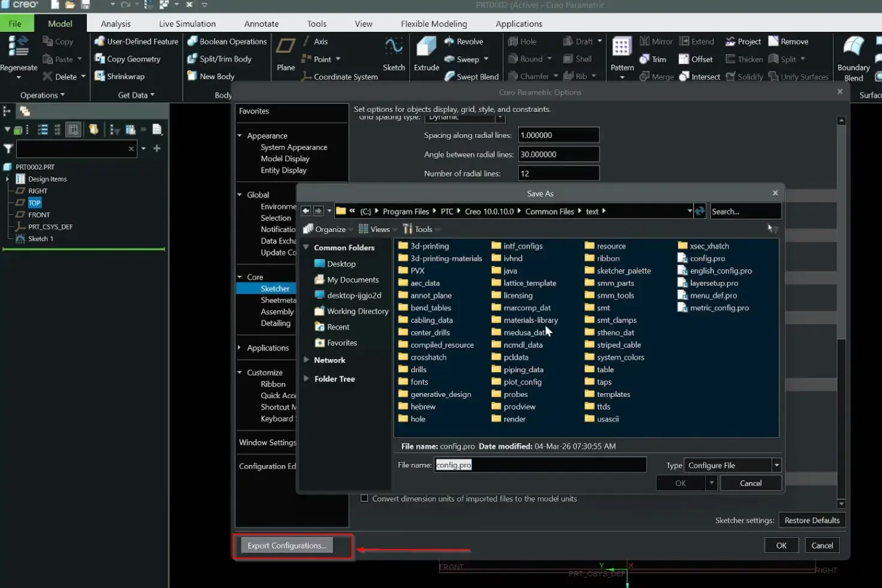Toggle Convert dimension units checkbox

click(364, 498)
